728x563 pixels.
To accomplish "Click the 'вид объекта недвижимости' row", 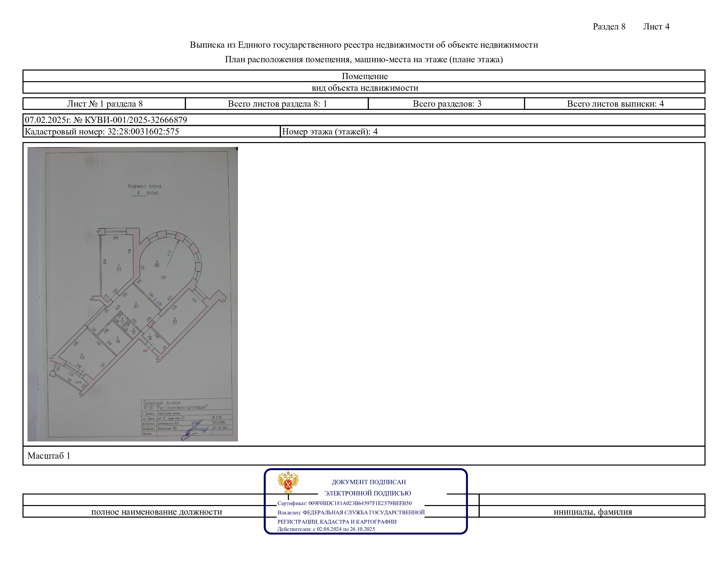I will point(364,88).
